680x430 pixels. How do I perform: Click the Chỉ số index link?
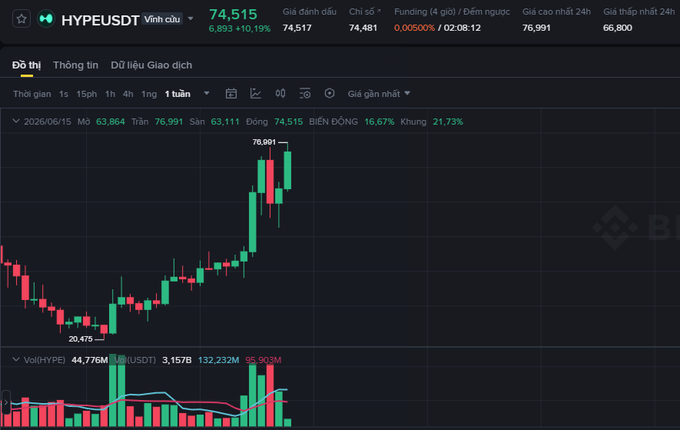tap(365, 12)
